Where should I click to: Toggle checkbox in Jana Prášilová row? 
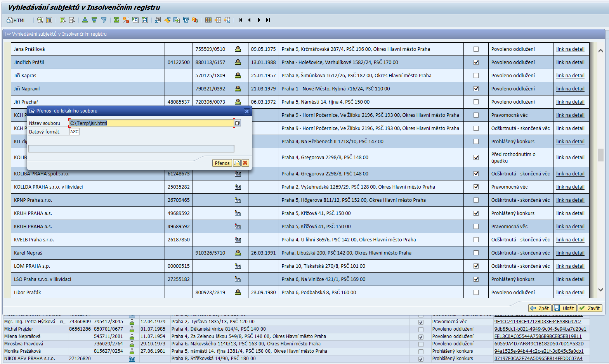[x=476, y=49]
